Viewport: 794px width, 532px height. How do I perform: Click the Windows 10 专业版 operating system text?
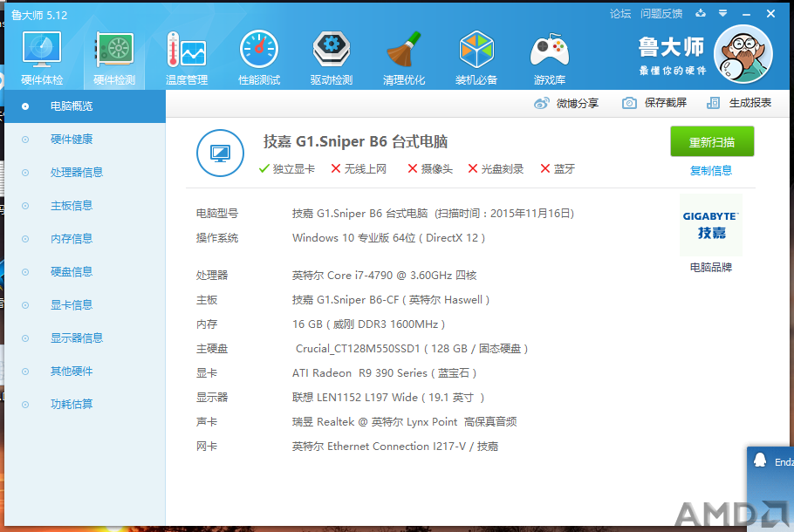pos(388,238)
